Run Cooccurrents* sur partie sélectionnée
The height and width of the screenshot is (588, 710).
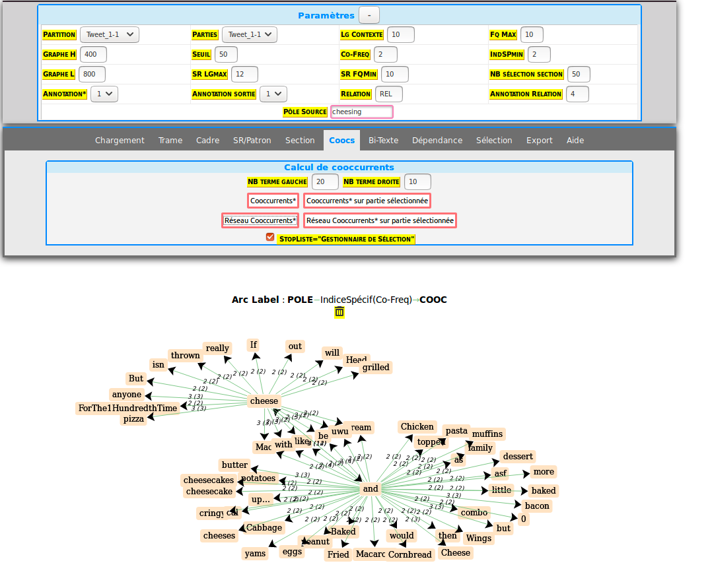pos(367,201)
